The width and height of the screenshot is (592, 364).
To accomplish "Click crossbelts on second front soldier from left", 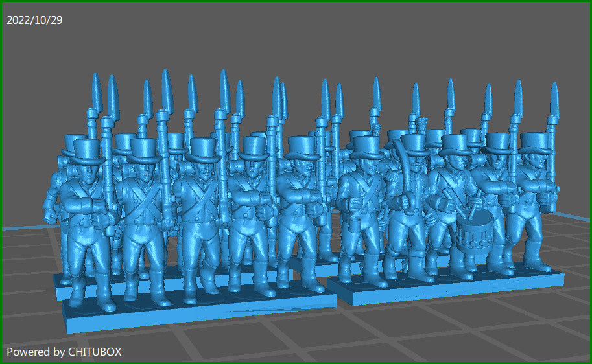I will click(x=146, y=201).
